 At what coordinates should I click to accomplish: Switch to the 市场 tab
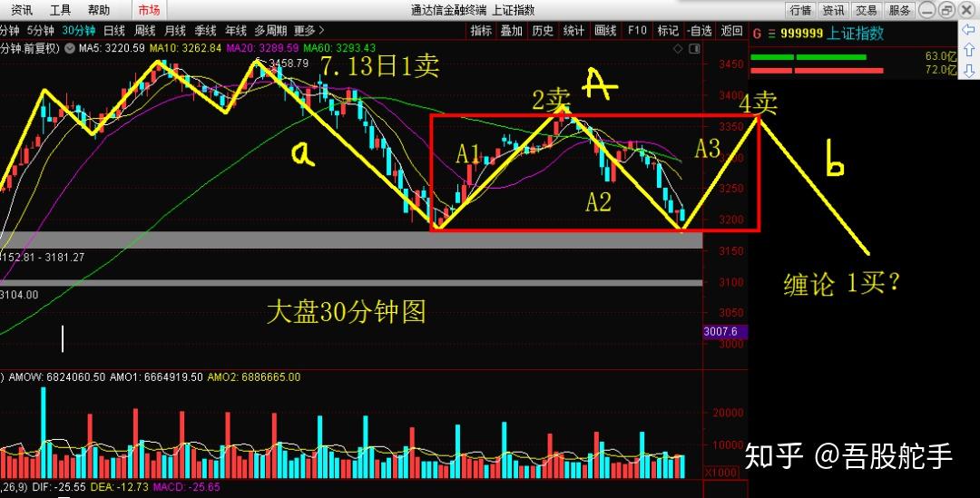coord(149,10)
